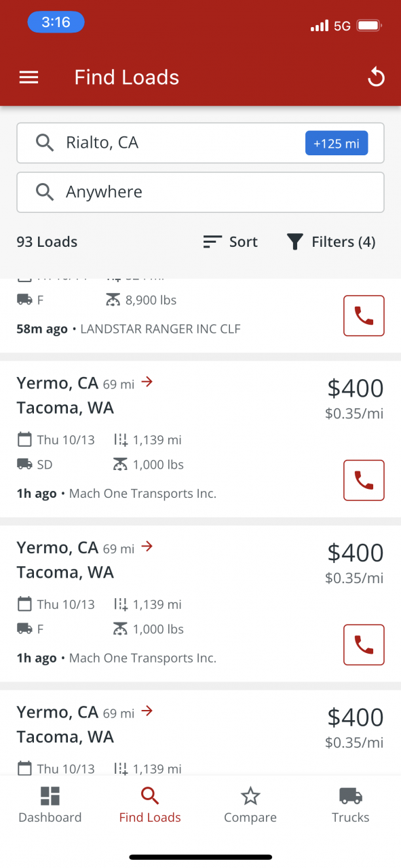Screen dimensions: 401x868
Task: Edit the Rialto, CA origin field
Action: click(201, 143)
